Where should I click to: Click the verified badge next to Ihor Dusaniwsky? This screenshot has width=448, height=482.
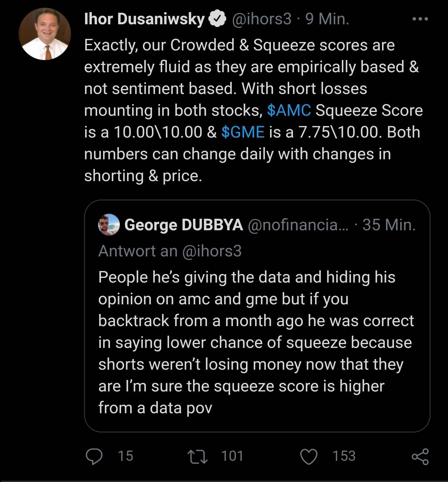(x=219, y=19)
